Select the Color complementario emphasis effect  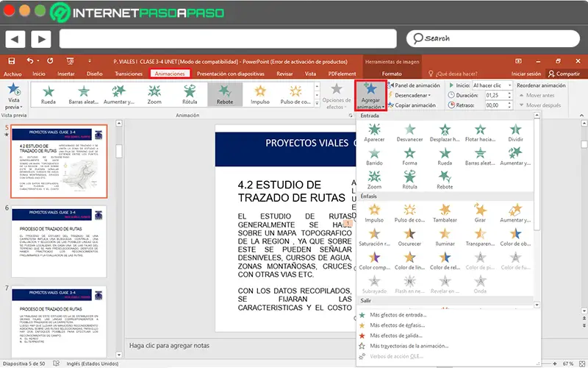point(374,261)
